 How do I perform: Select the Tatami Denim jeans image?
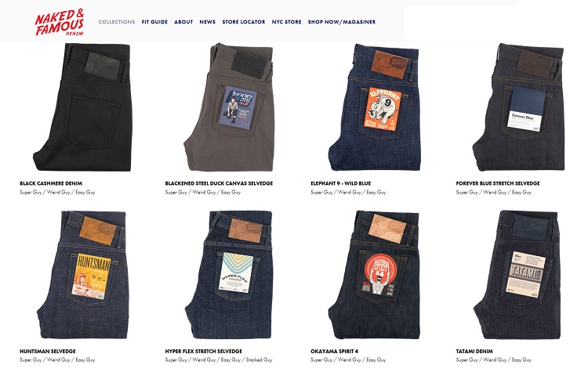click(x=519, y=275)
